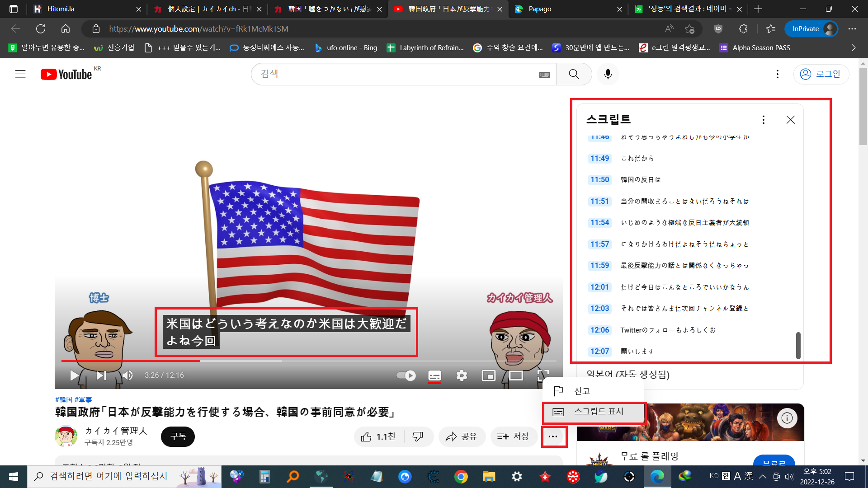The height and width of the screenshot is (488, 868).
Task: Open the Alpha Season PASS bookmark
Action: click(755, 48)
